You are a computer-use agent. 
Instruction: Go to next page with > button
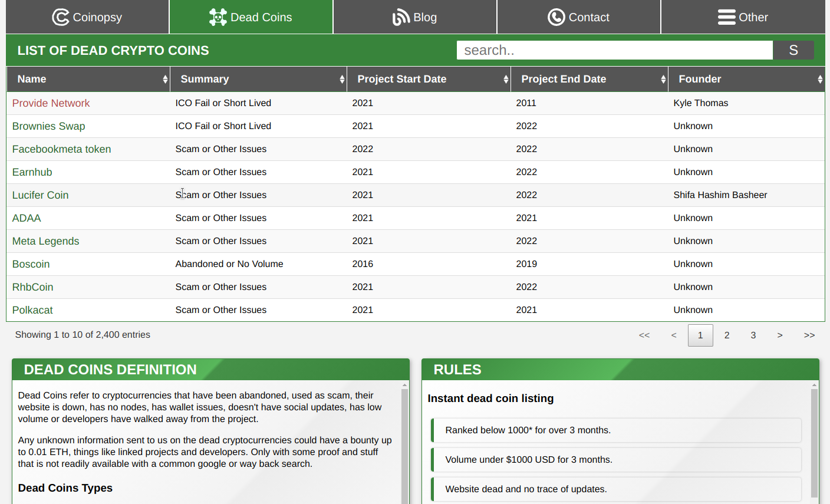click(780, 335)
